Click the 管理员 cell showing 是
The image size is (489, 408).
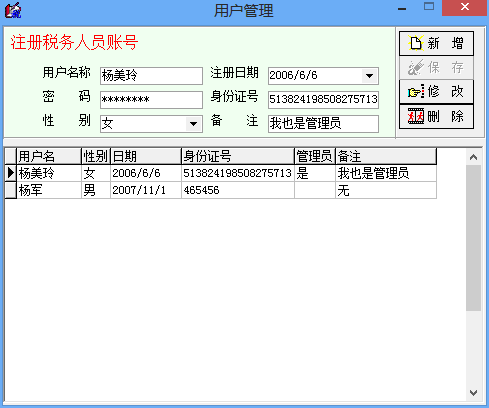(315, 173)
